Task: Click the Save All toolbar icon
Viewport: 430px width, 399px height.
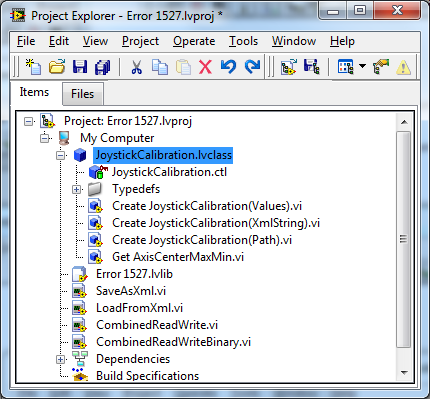Action: (103, 67)
